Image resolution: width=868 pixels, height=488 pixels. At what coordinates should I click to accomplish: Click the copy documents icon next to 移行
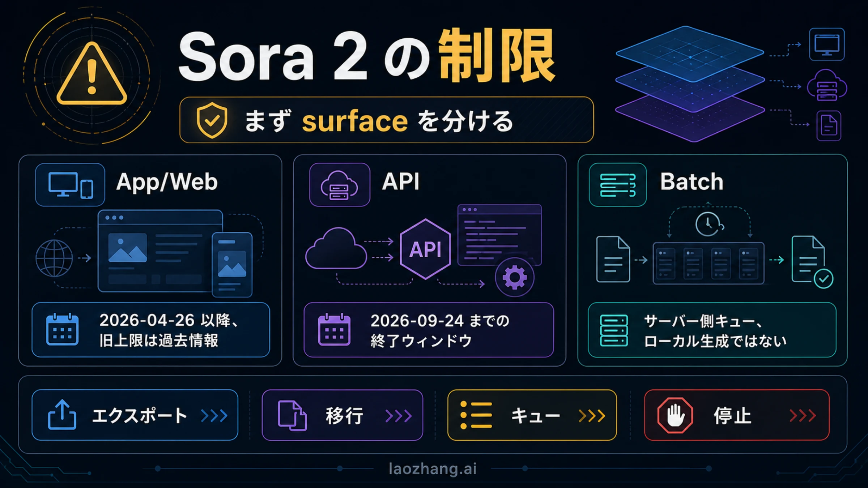292,415
